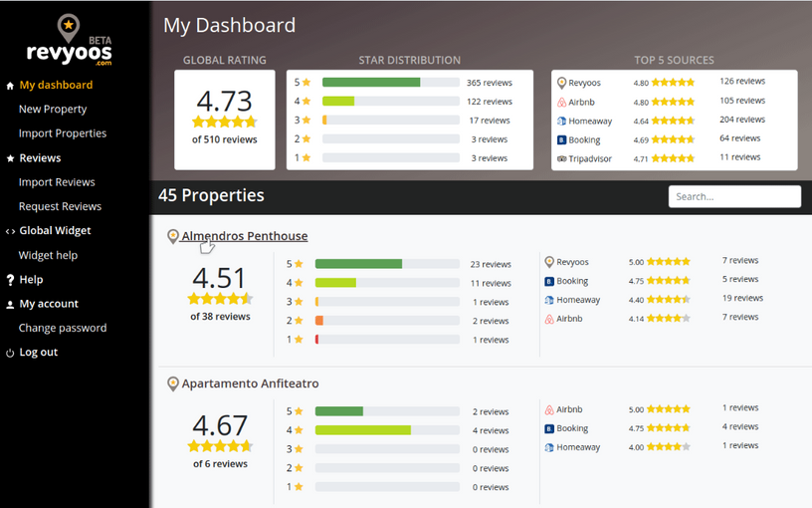Open the Reviews section
The height and width of the screenshot is (508, 812).
[x=40, y=158]
